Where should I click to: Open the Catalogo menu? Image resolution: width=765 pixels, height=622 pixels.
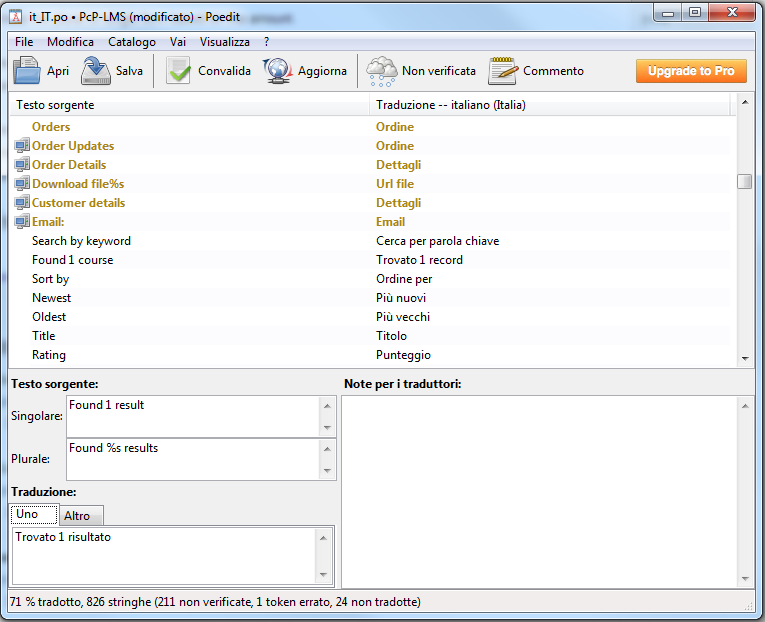pos(132,42)
